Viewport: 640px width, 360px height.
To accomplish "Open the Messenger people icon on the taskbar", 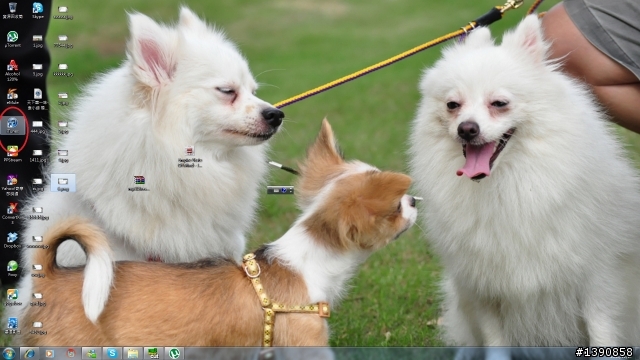I will coord(91,353).
